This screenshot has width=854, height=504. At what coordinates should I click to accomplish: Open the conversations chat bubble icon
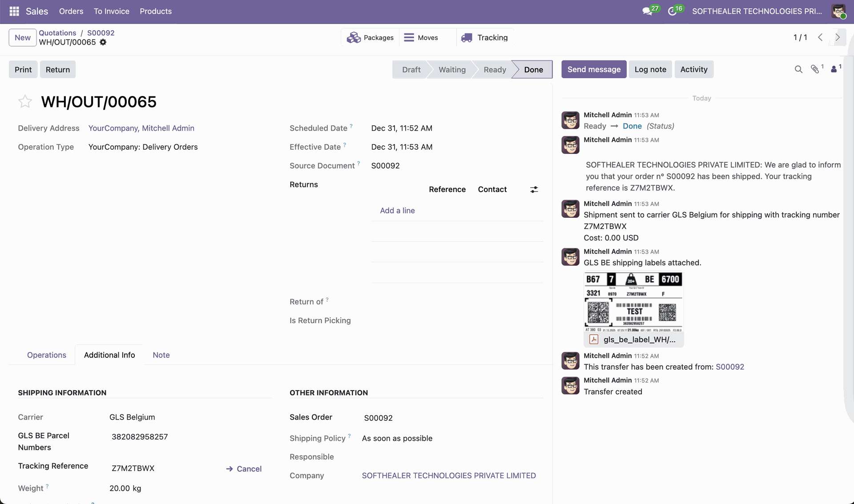pos(647,11)
